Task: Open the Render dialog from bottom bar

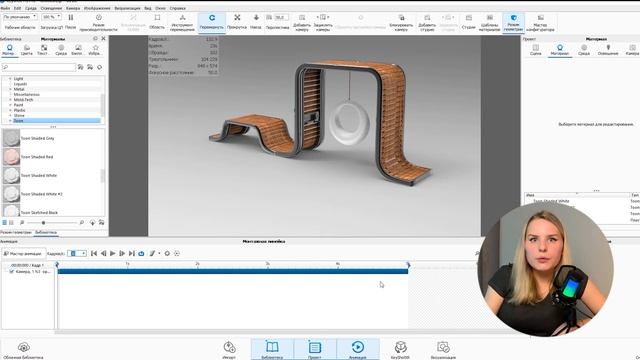Action: pyautogui.click(x=443, y=350)
